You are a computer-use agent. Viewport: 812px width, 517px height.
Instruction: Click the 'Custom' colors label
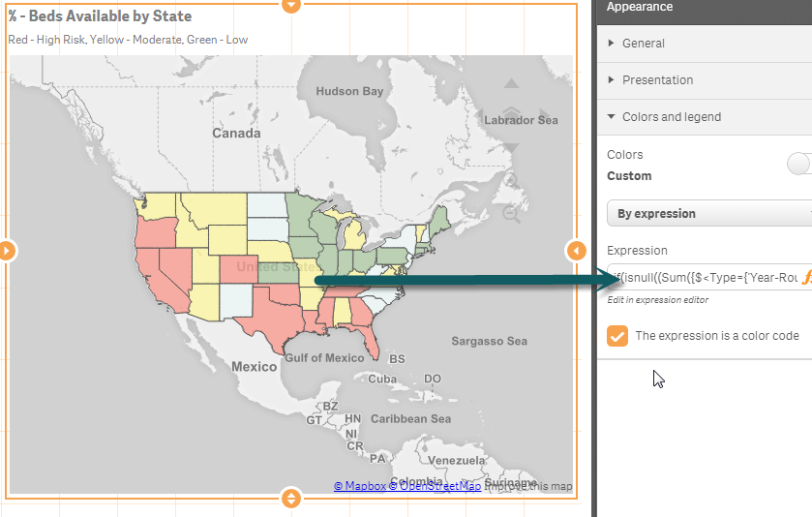pyautogui.click(x=629, y=176)
